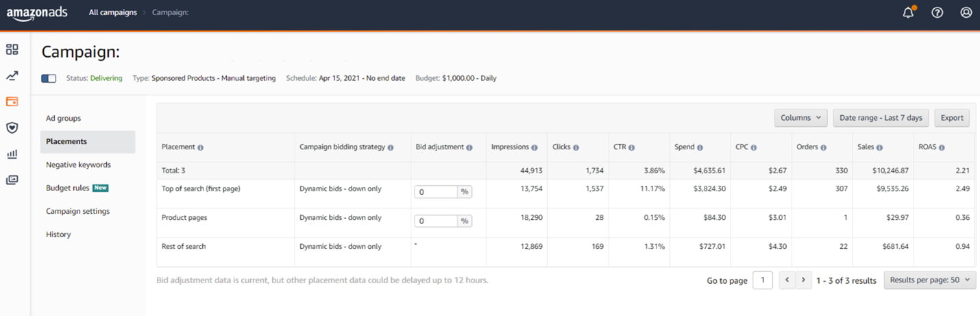The height and width of the screenshot is (316, 980).
Task: Open the bar chart reports sidebar icon
Action: pyautogui.click(x=12, y=154)
